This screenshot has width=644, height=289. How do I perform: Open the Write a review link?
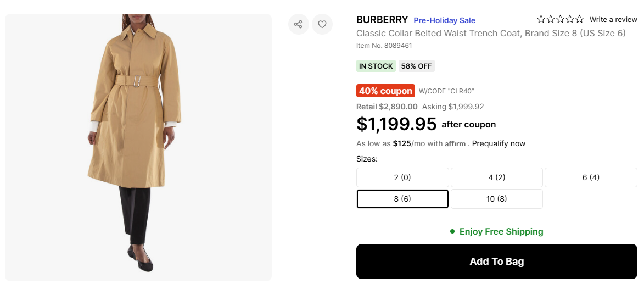613,20
